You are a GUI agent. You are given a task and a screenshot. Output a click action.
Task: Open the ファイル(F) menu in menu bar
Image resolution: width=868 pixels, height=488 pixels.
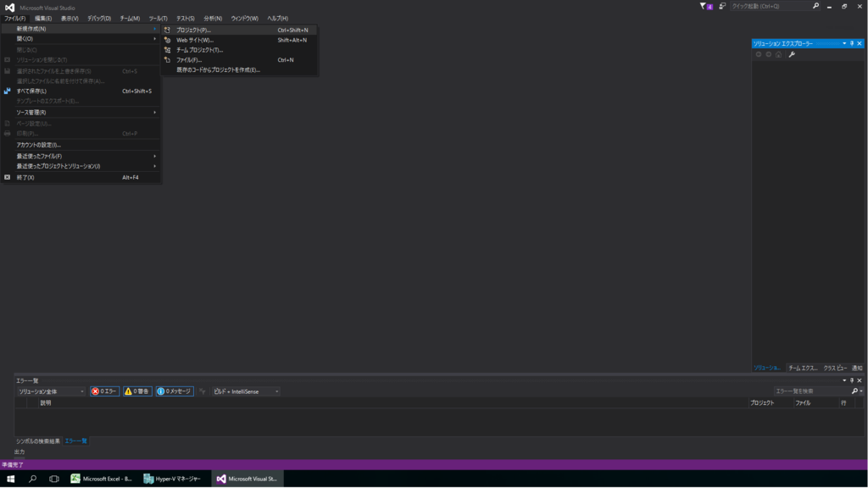15,19
